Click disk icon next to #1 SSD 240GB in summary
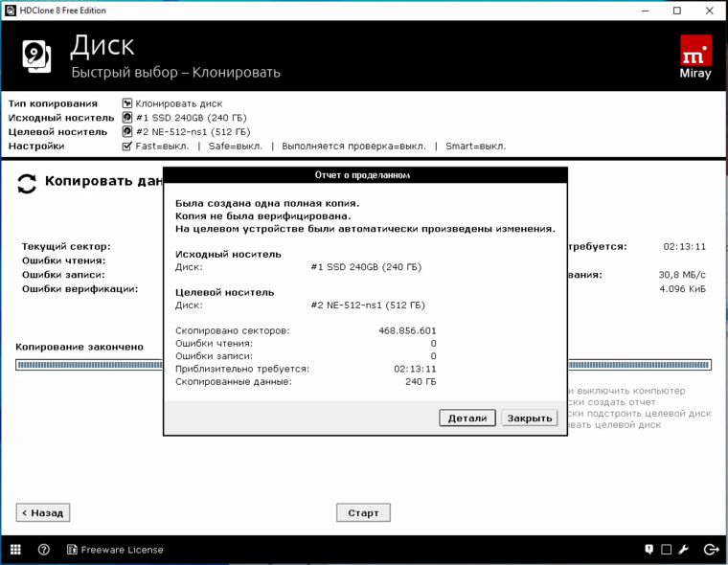Viewport: 728px width, 565px height. click(x=127, y=118)
